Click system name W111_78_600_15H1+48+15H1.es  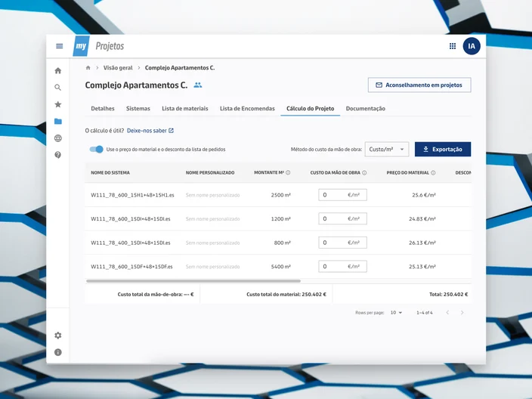pos(132,195)
